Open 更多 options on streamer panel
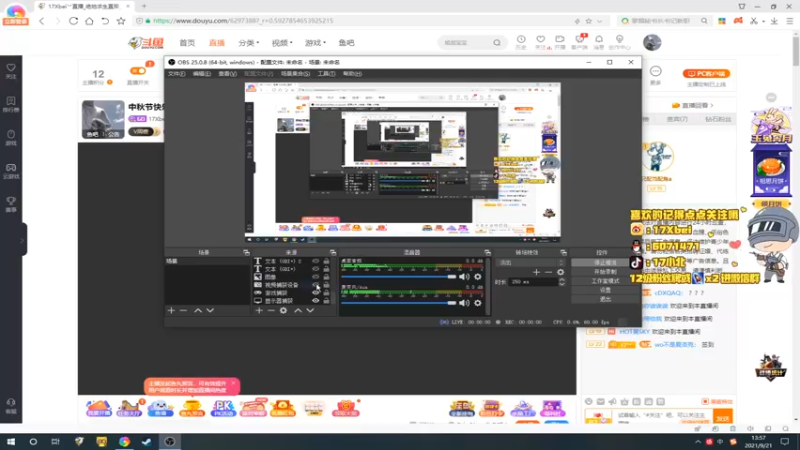 (x=656, y=74)
